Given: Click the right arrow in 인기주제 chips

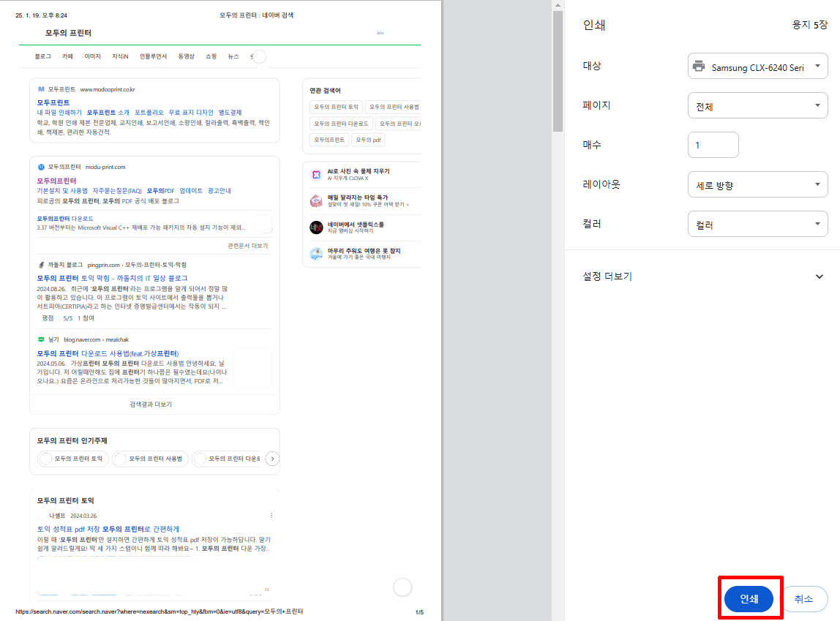Looking at the screenshot, I should pyautogui.click(x=272, y=459).
